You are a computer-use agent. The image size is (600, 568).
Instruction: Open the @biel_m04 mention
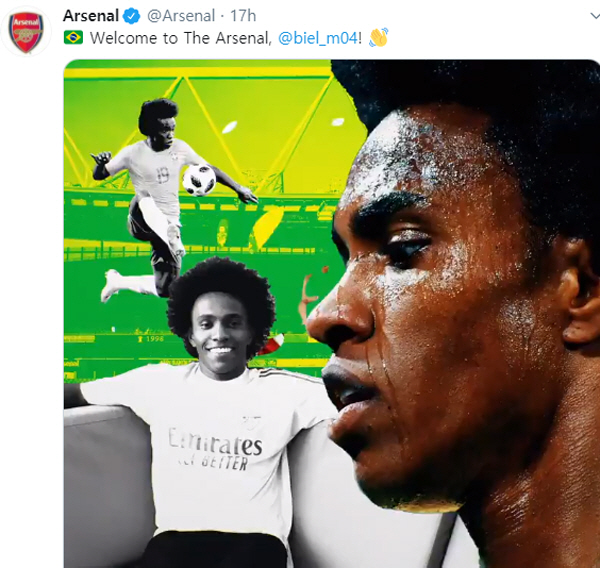pos(318,38)
